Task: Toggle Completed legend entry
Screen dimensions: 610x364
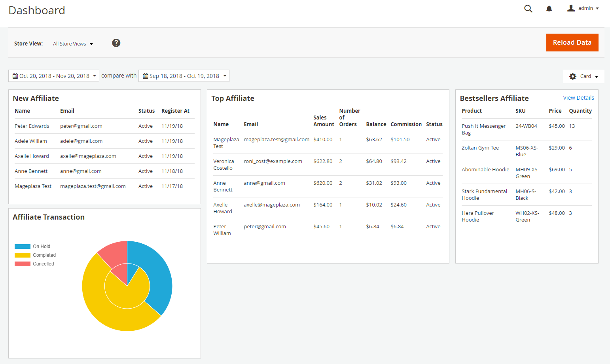Action: [x=23, y=255]
